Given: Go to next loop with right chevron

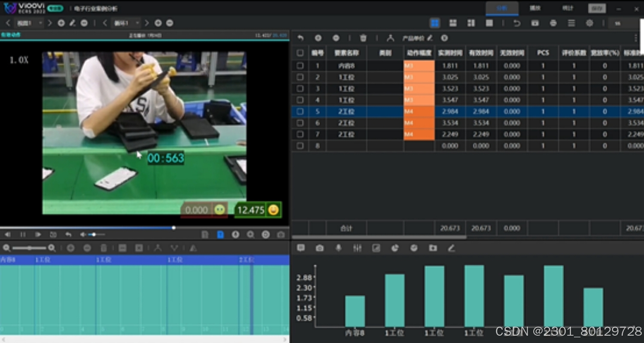Looking at the screenshot, I should 147,23.
